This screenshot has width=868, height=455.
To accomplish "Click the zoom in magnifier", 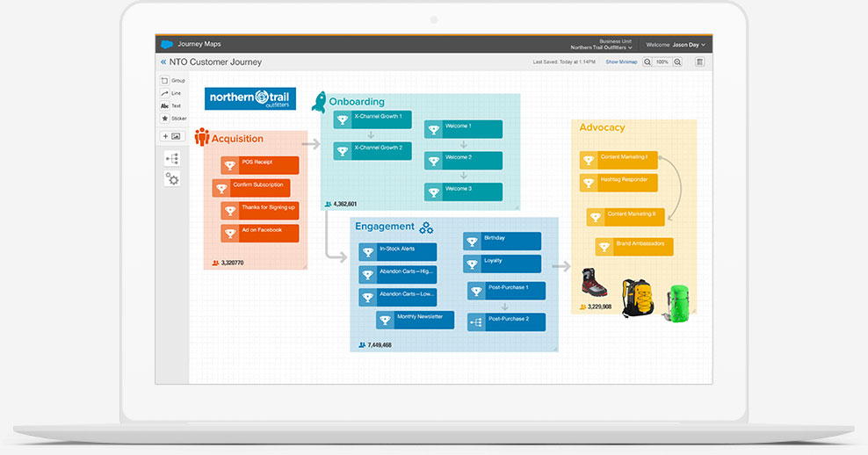I will [677, 62].
